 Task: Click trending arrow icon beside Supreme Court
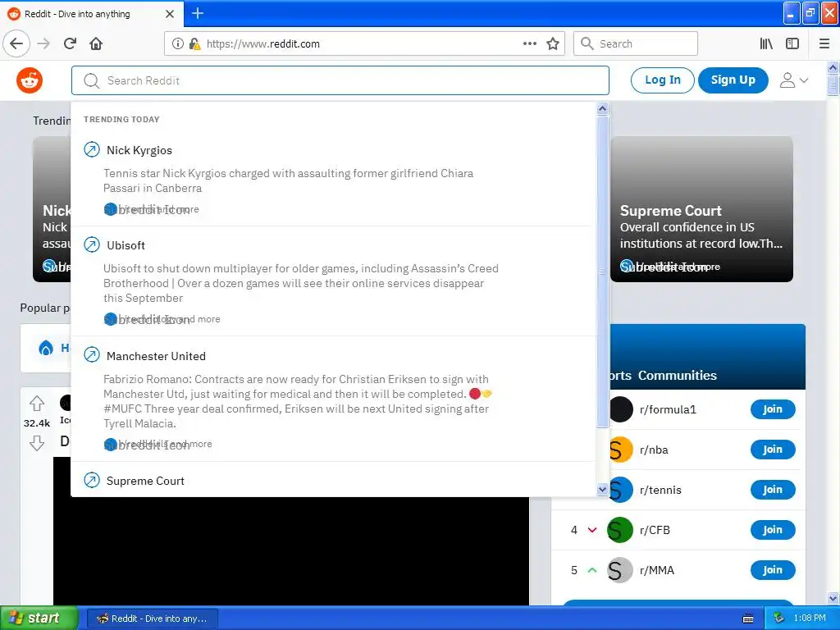tap(92, 480)
